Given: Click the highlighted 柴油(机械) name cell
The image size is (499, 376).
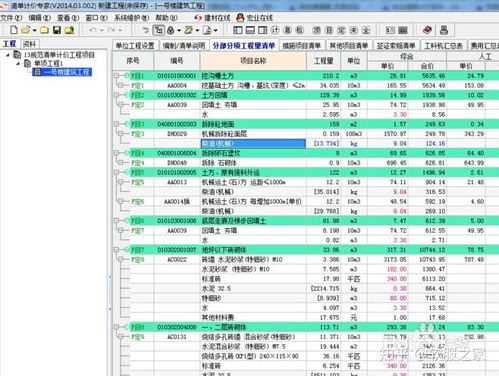Looking at the screenshot, I should 253,144.
